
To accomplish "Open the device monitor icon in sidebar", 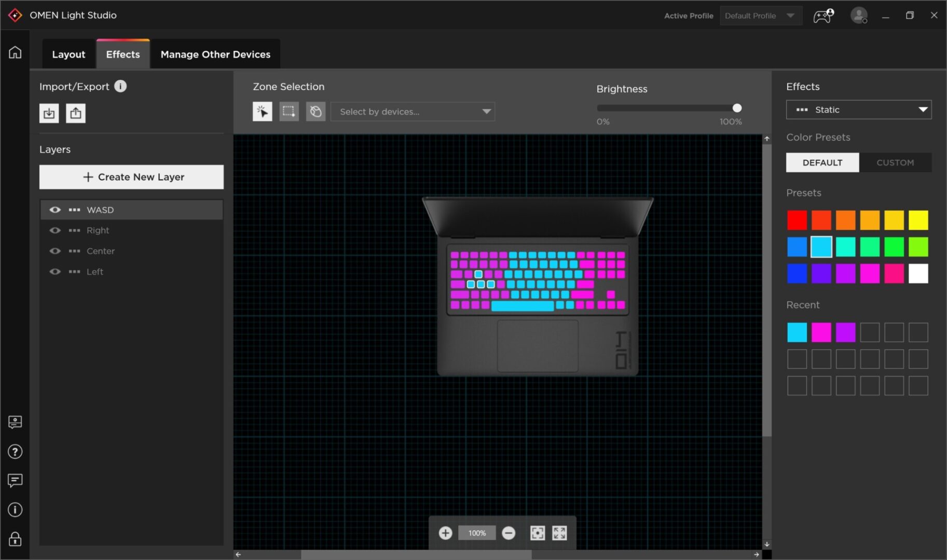I will tap(15, 422).
